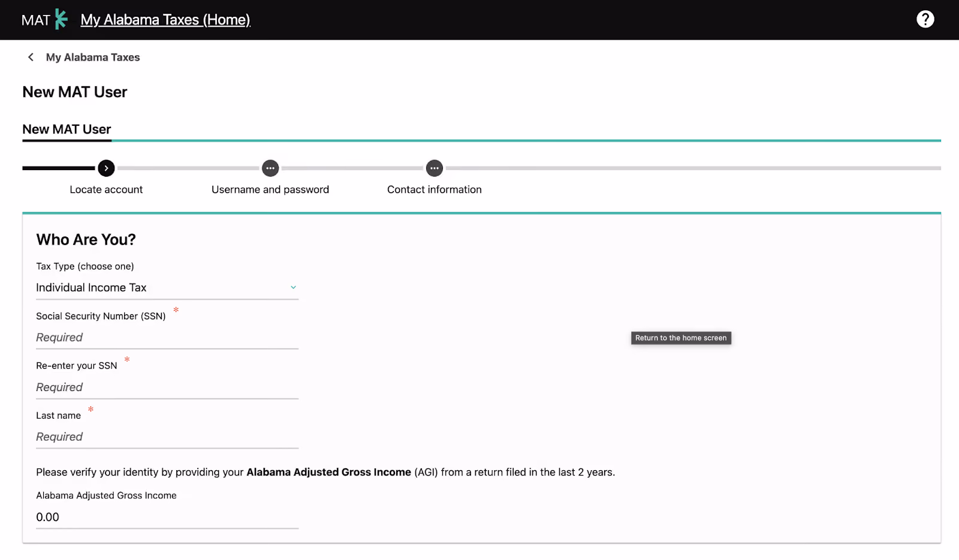Click the 'Please verify your identity' instruction text
This screenshot has height=560, width=959.
tap(325, 473)
